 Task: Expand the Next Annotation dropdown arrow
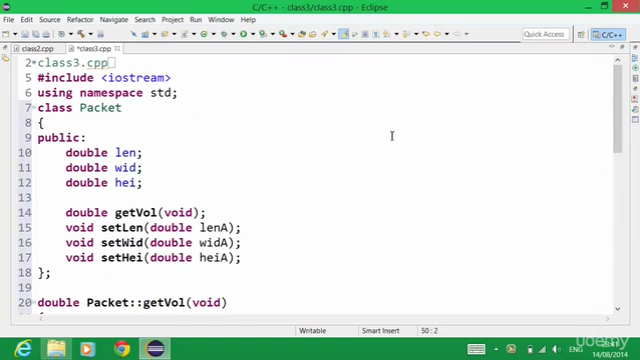pyautogui.click(x=396, y=34)
